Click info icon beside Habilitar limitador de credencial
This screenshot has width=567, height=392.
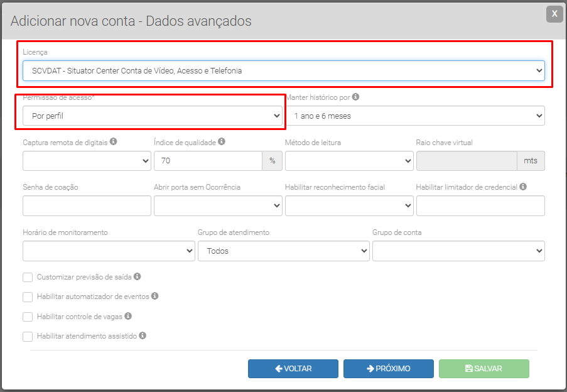tap(523, 187)
